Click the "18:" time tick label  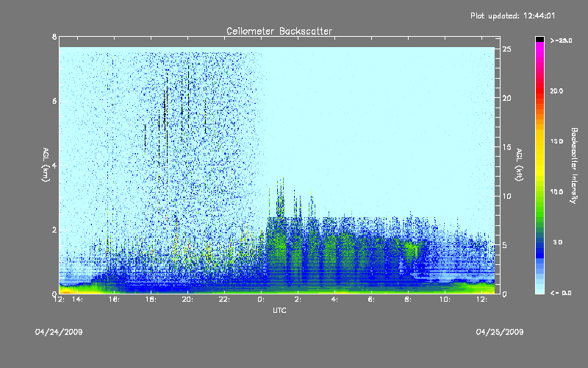click(151, 300)
